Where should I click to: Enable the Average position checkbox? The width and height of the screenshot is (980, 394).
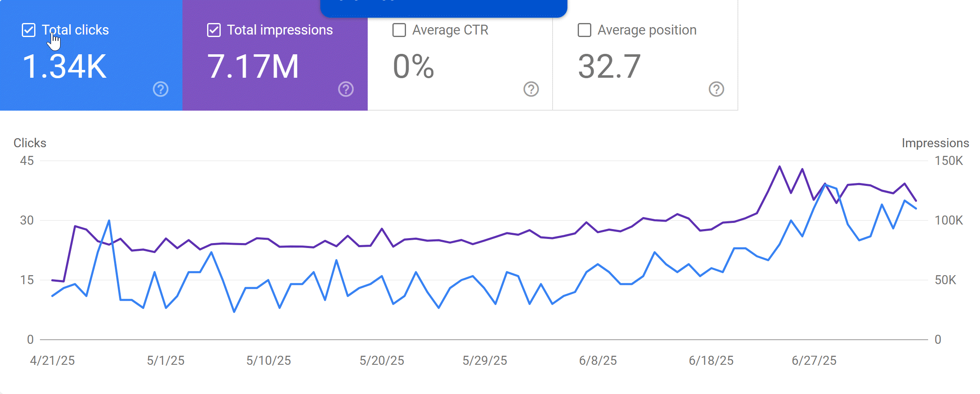click(584, 30)
